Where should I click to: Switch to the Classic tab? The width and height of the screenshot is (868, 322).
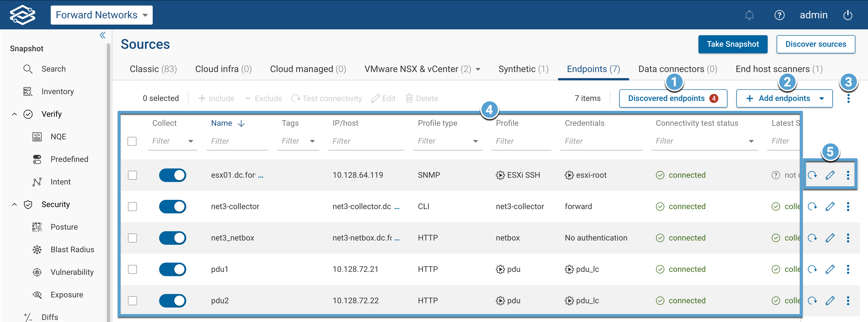point(153,69)
